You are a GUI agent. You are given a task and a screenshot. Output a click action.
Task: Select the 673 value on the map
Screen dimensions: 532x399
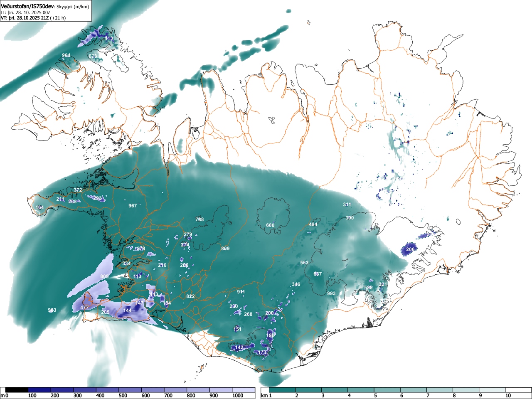(93, 56)
